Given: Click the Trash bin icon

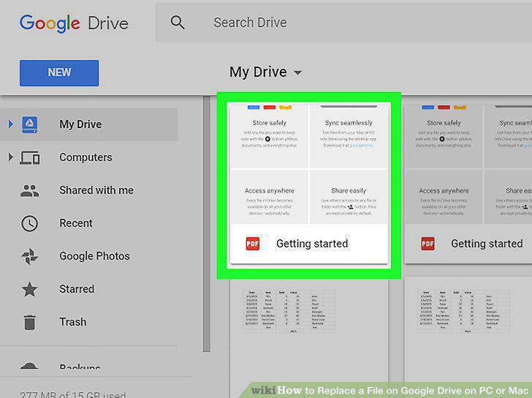Looking at the screenshot, I should (x=29, y=322).
